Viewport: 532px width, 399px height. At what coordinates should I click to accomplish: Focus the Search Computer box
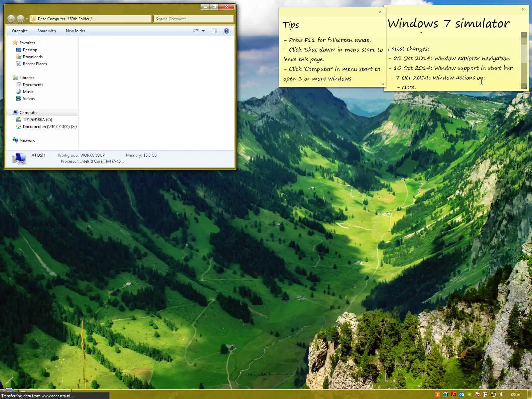(194, 19)
